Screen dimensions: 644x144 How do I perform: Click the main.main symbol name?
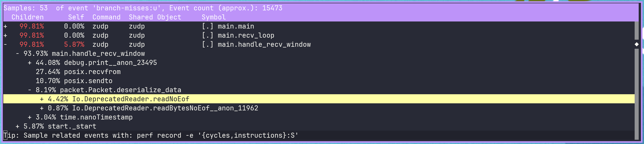point(236,26)
